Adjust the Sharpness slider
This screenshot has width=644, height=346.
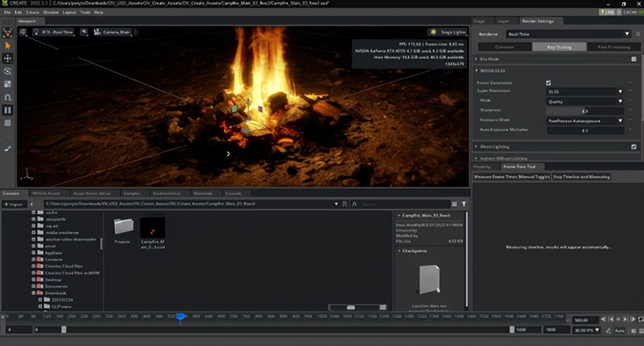(x=585, y=111)
